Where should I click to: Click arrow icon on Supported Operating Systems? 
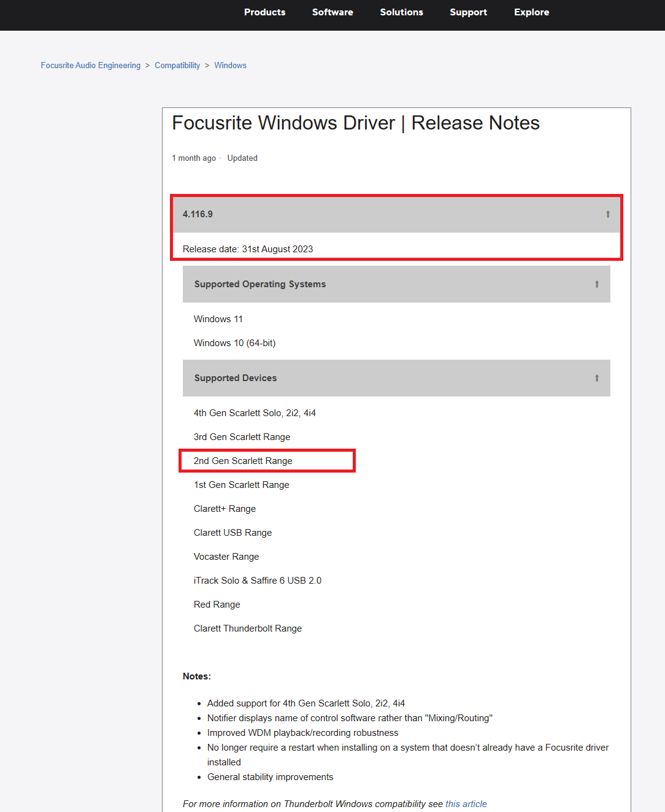tap(597, 284)
